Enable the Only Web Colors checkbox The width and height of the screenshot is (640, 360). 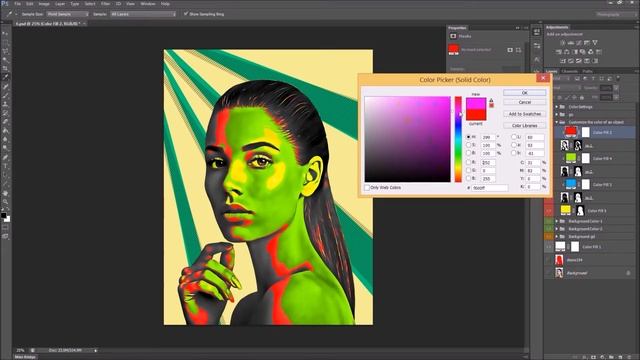(367, 188)
